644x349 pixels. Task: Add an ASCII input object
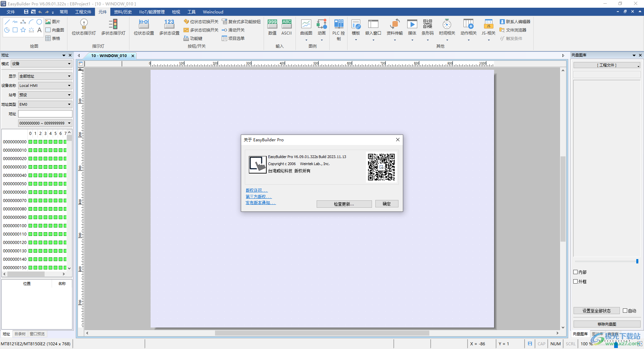[x=287, y=27]
